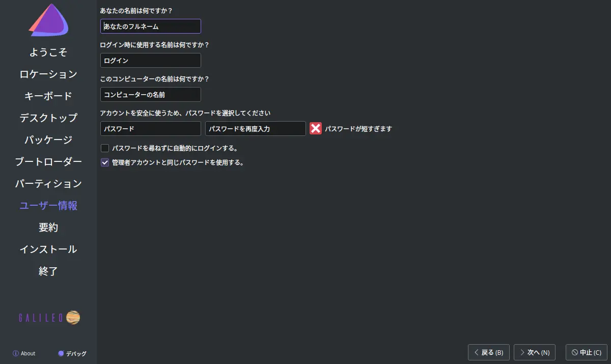
Task: Click the computer name input field
Action: click(151, 95)
